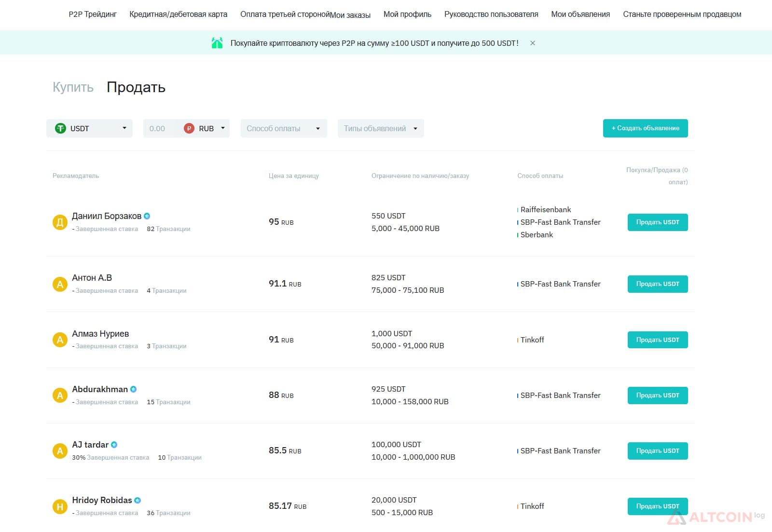This screenshot has width=772, height=532.
Task: Click verified badge next to AJ tardar
Action: pyautogui.click(x=114, y=445)
